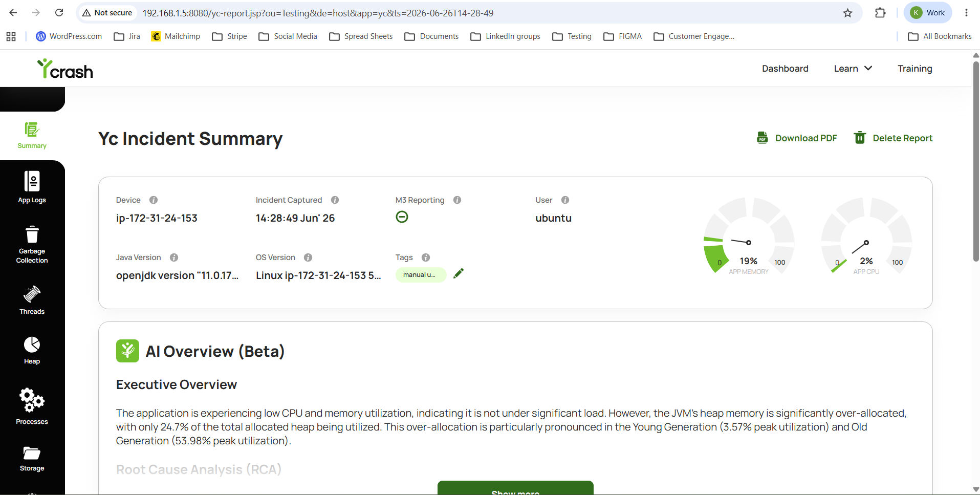Open the Documents bookmarks folder

[x=431, y=36]
